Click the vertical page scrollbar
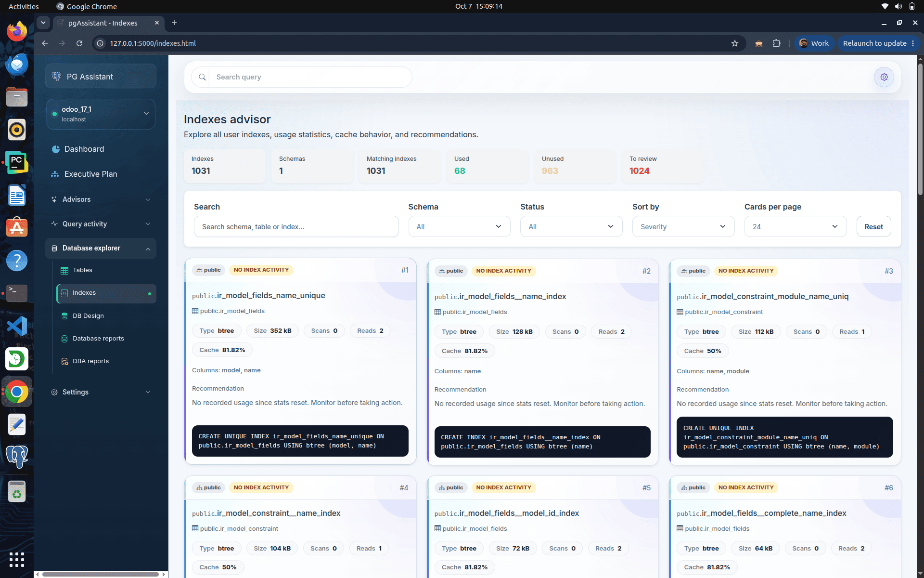Screen dimensions: 924x578 click(x=920, y=130)
